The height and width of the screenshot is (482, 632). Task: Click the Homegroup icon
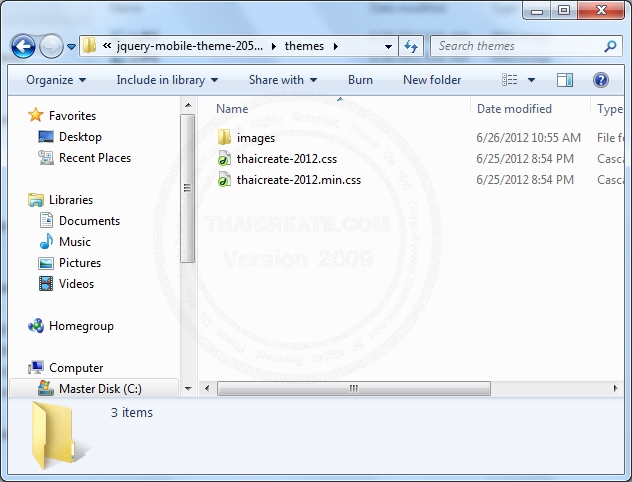tap(36, 325)
